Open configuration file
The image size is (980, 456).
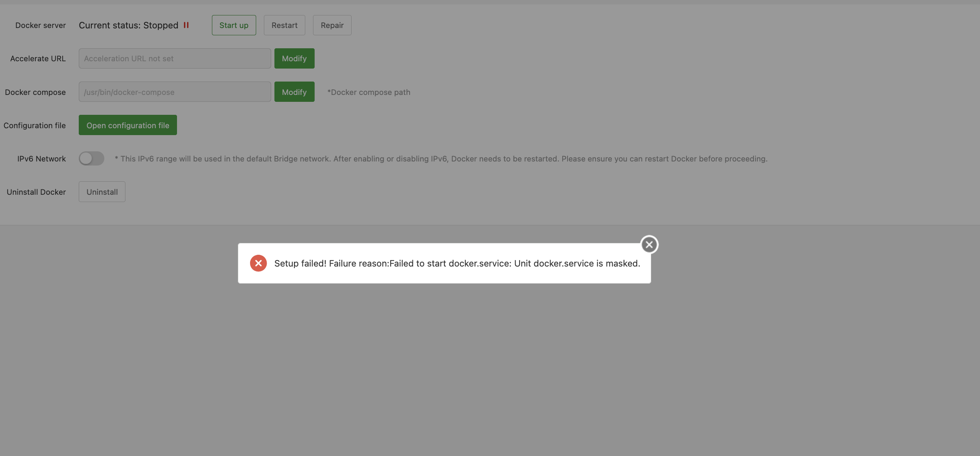coord(127,125)
